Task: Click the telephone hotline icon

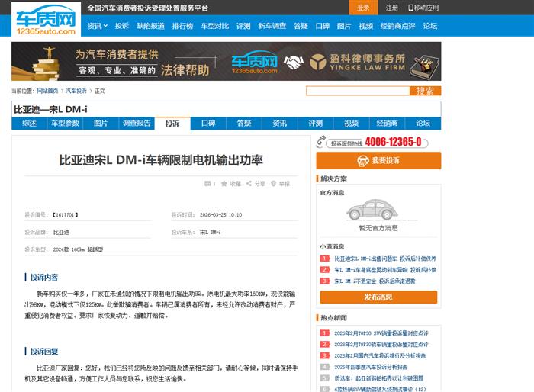Action: coord(322,143)
